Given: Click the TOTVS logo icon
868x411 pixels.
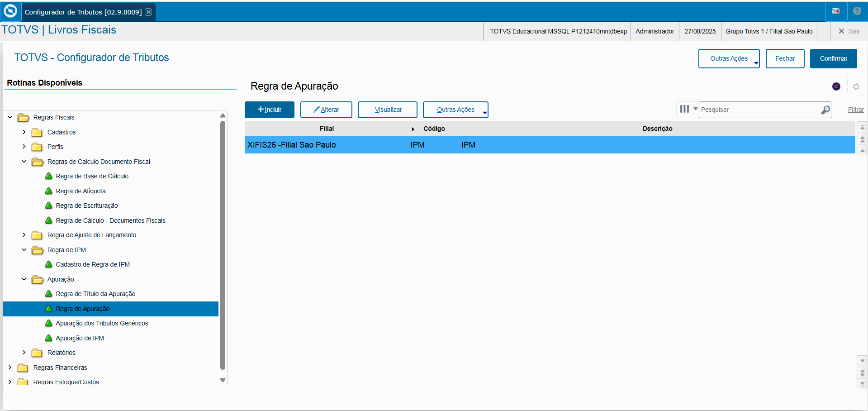Looking at the screenshot, I should 10,11.
